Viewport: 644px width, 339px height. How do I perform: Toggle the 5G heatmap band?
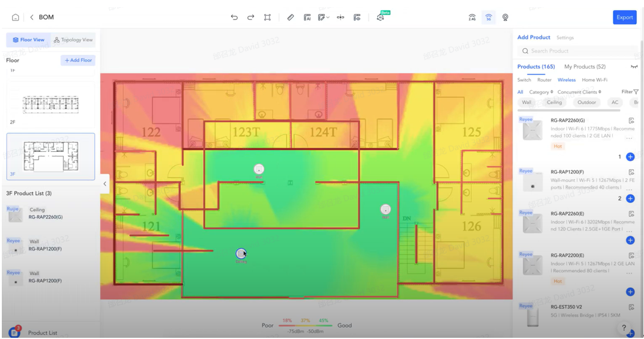pyautogui.click(x=488, y=17)
